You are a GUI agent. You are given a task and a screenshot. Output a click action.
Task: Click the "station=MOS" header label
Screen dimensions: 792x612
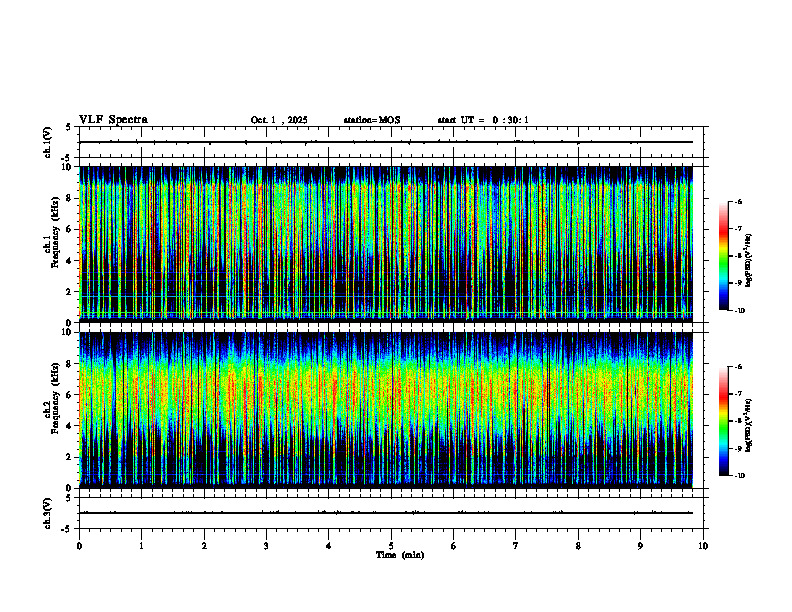372,120
